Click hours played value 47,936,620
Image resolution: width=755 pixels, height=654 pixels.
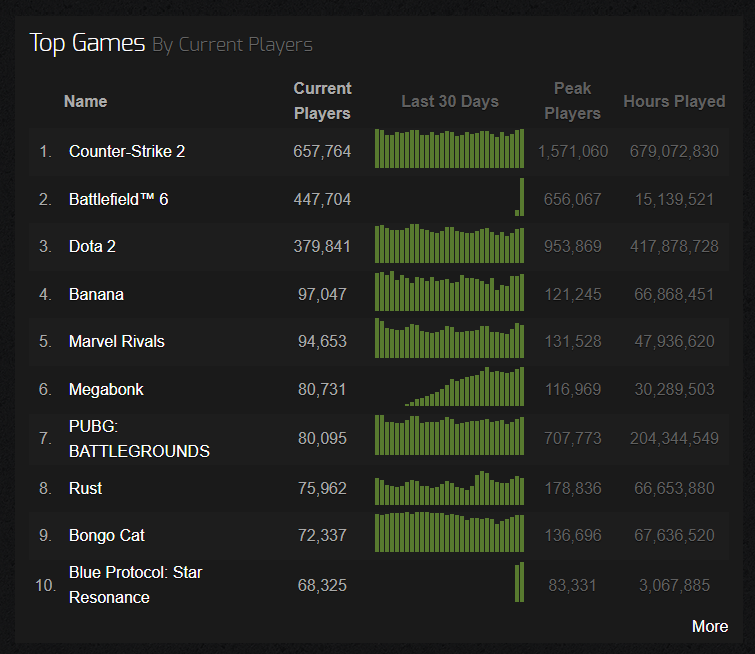(674, 341)
